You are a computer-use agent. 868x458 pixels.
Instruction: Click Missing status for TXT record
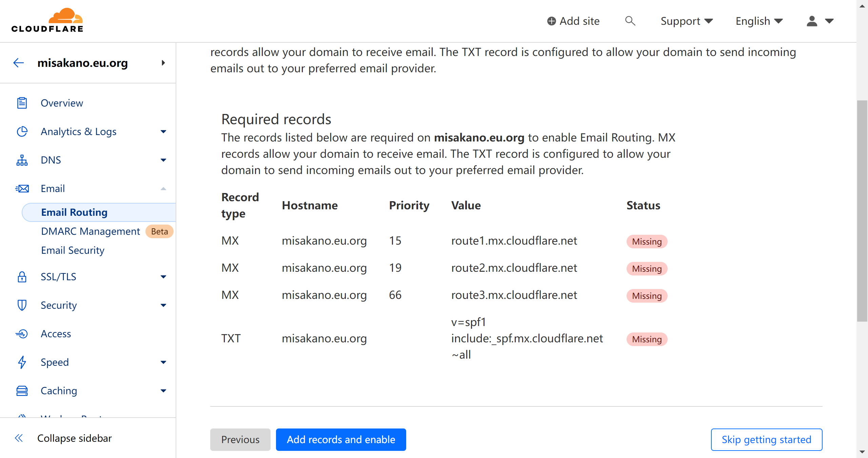647,339
